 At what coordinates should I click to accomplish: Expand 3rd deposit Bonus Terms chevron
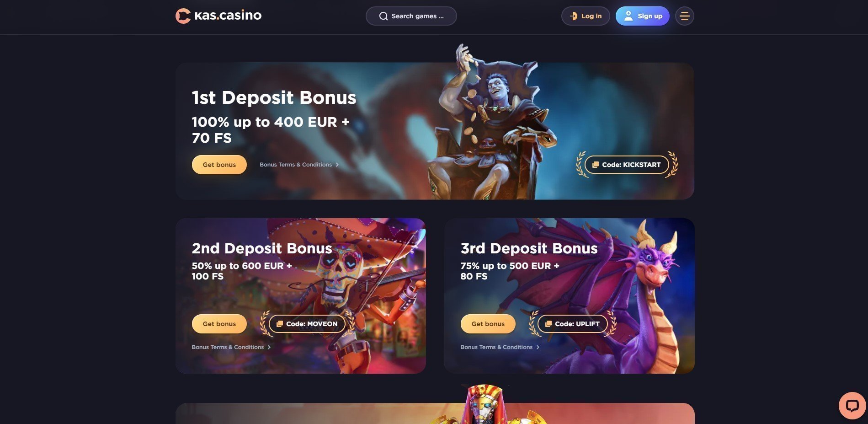pos(538,347)
